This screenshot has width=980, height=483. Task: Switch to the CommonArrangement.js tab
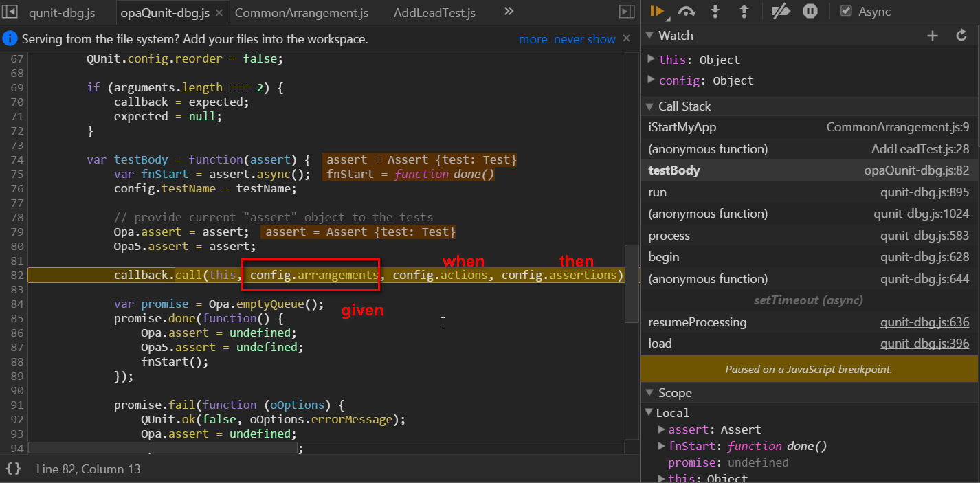pos(302,13)
